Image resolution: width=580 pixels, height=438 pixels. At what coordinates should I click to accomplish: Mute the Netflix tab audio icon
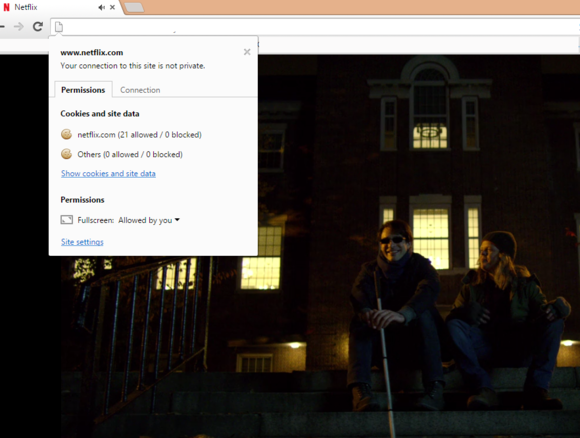[101, 7]
